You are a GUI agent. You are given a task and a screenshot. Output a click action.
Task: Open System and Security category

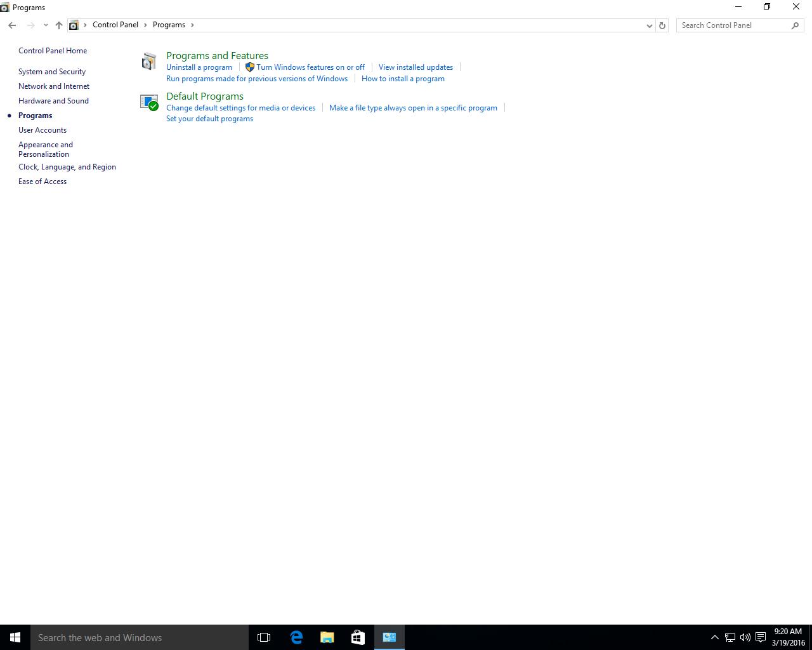pyautogui.click(x=52, y=72)
